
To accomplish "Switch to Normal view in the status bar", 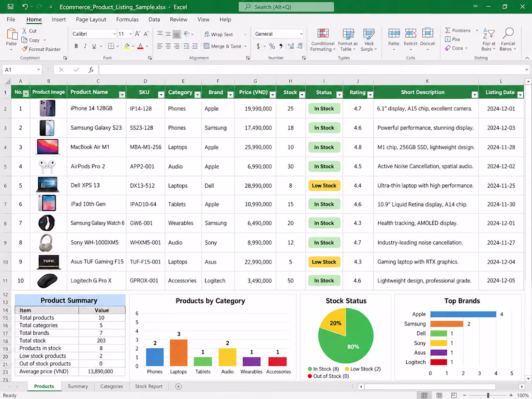I will [x=424, y=395].
